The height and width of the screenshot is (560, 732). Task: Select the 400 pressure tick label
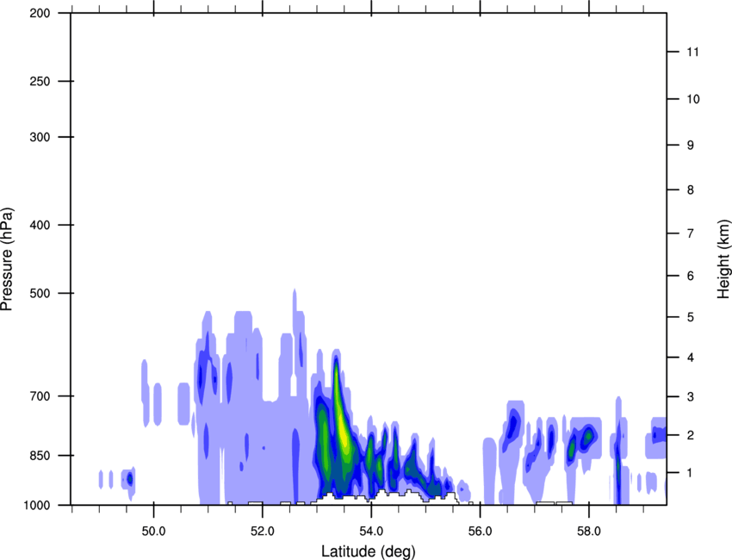40,225
